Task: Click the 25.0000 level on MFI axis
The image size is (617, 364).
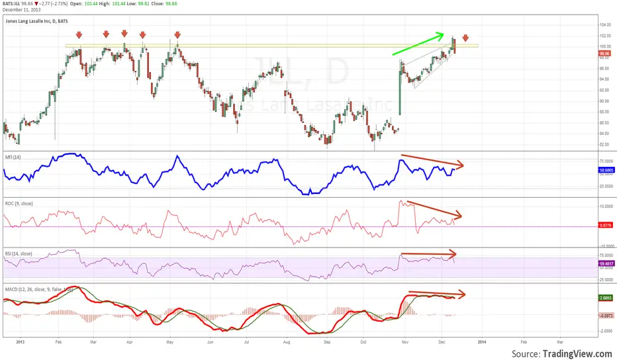Action: point(606,186)
